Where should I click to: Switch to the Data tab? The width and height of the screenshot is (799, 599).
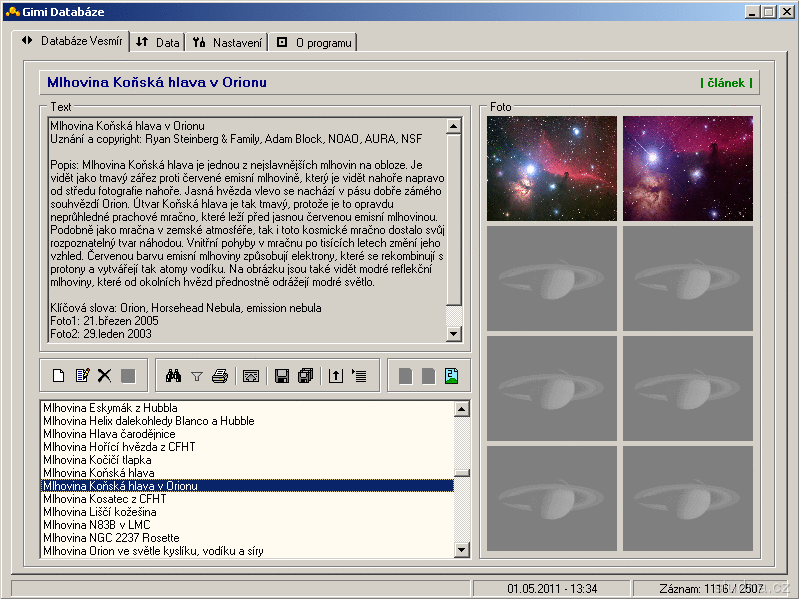[158, 42]
